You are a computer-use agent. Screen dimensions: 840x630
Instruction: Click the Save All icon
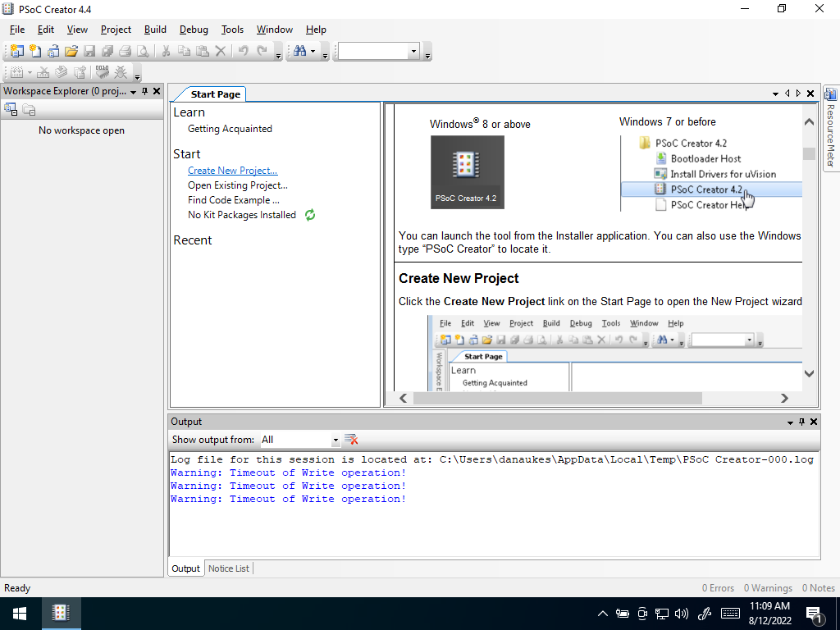(107, 51)
